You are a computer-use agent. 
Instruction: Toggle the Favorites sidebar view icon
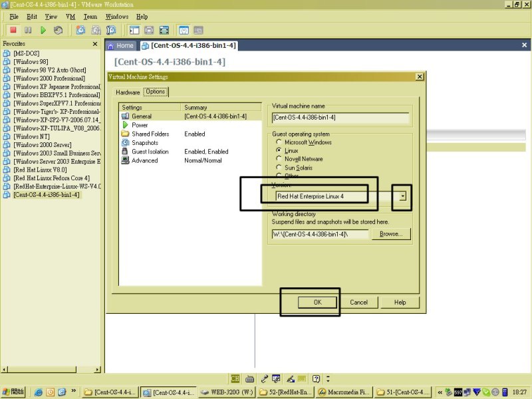tap(134, 30)
